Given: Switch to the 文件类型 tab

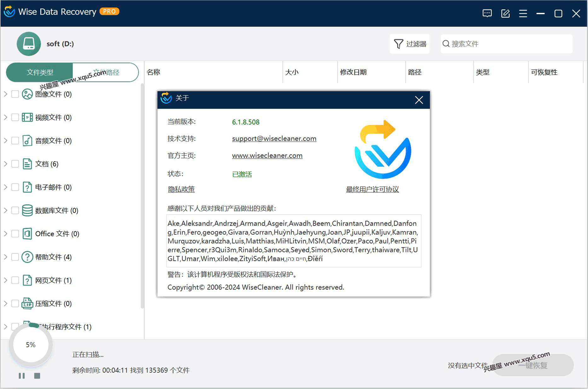Looking at the screenshot, I should (x=40, y=72).
